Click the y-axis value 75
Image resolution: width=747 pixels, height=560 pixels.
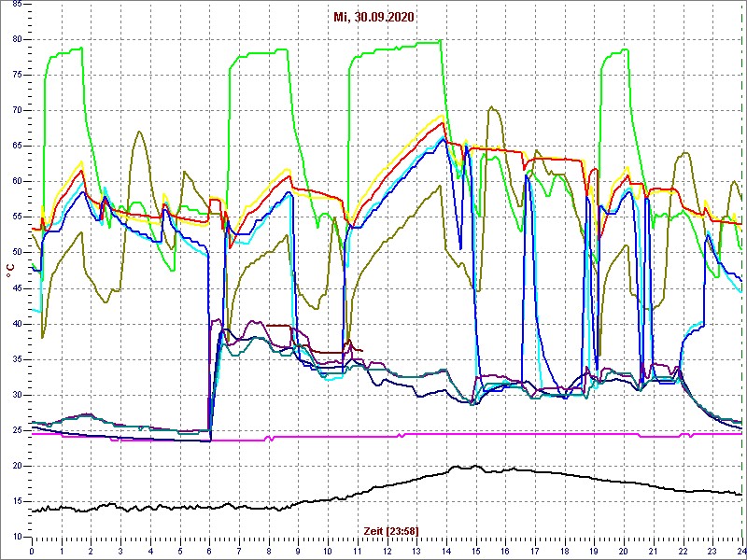pyautogui.click(x=16, y=76)
